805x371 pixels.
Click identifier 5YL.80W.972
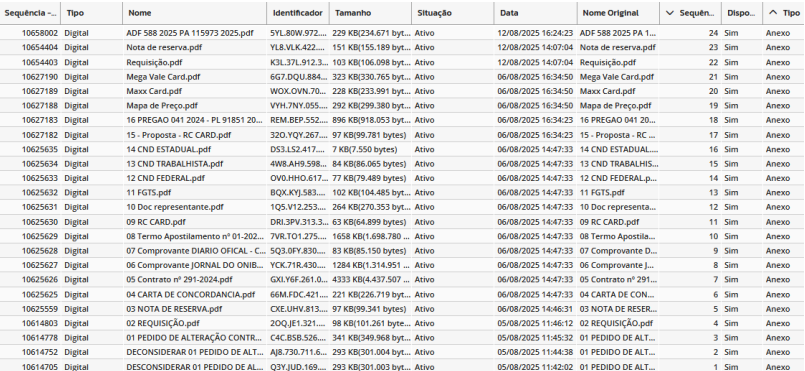[x=298, y=33]
